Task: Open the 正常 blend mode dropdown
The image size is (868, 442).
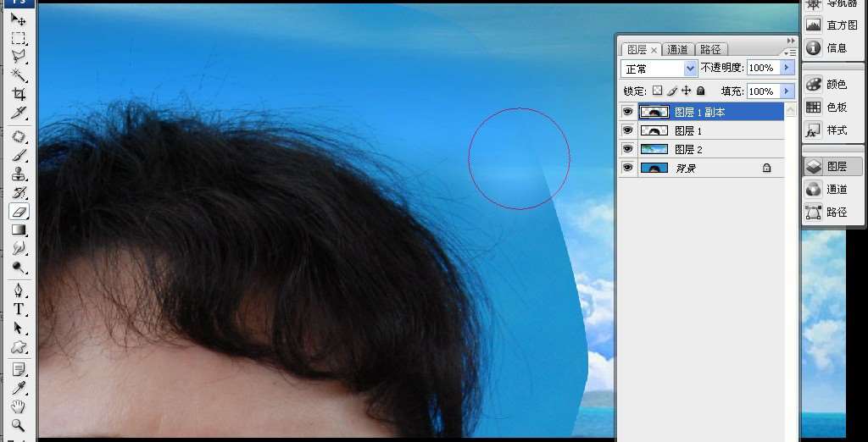Action: pos(659,69)
